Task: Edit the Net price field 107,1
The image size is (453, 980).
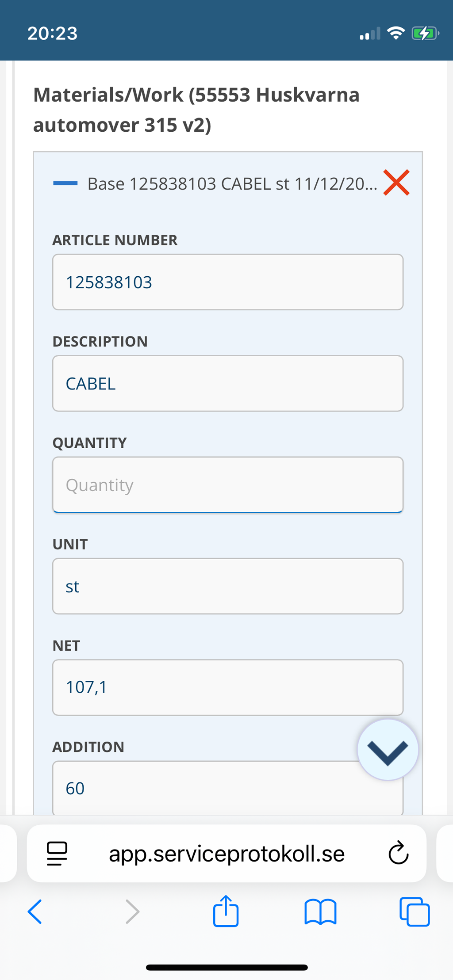Action: pos(227,687)
